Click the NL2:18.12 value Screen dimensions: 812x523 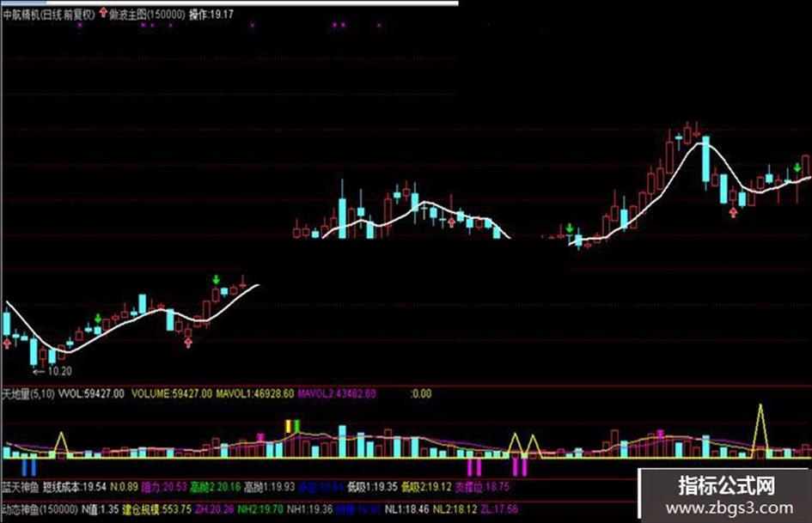(x=455, y=509)
